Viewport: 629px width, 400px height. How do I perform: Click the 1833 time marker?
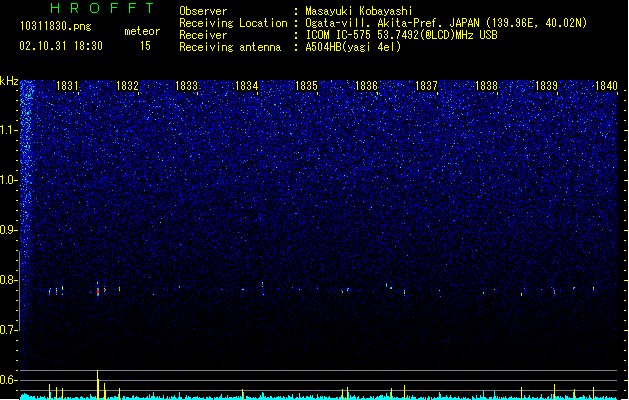coord(187,86)
